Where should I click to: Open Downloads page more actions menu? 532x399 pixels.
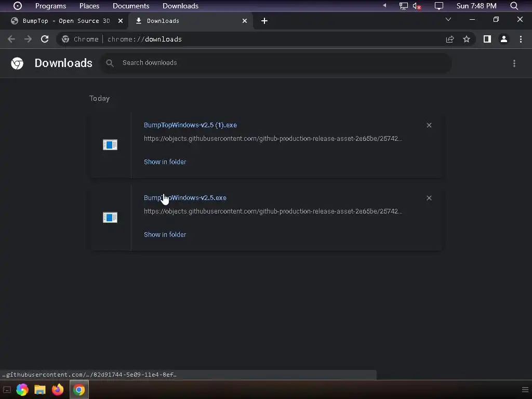[x=514, y=63]
